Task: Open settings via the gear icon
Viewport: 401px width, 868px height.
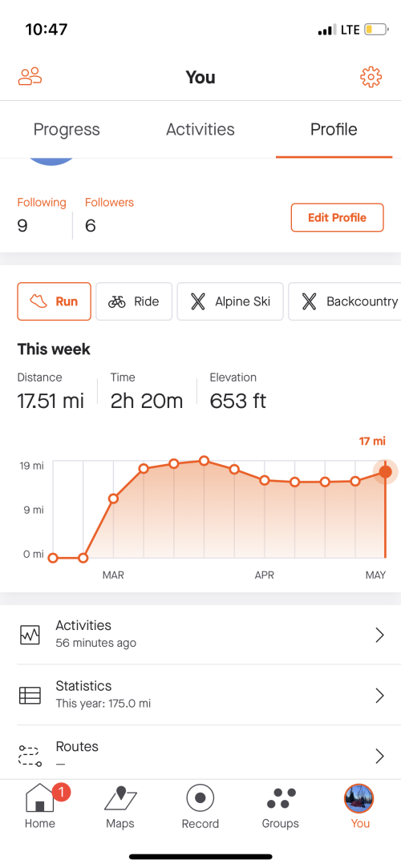Action: pyautogui.click(x=371, y=77)
